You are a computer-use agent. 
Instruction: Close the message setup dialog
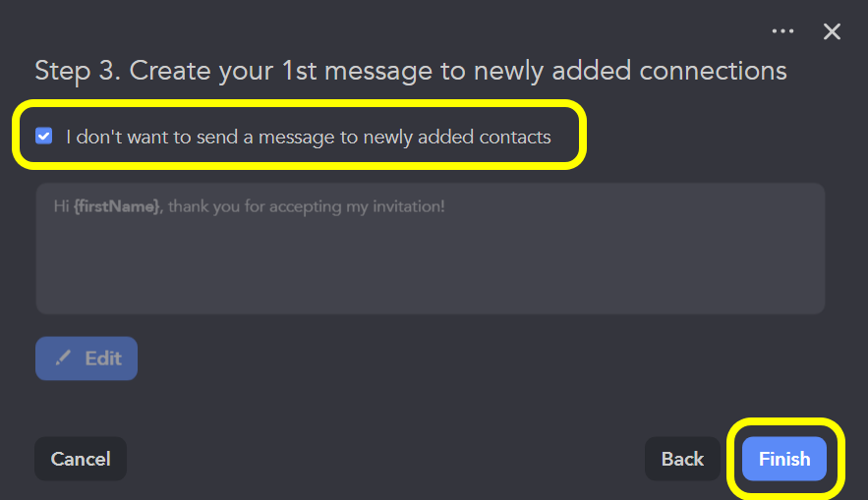point(832,31)
